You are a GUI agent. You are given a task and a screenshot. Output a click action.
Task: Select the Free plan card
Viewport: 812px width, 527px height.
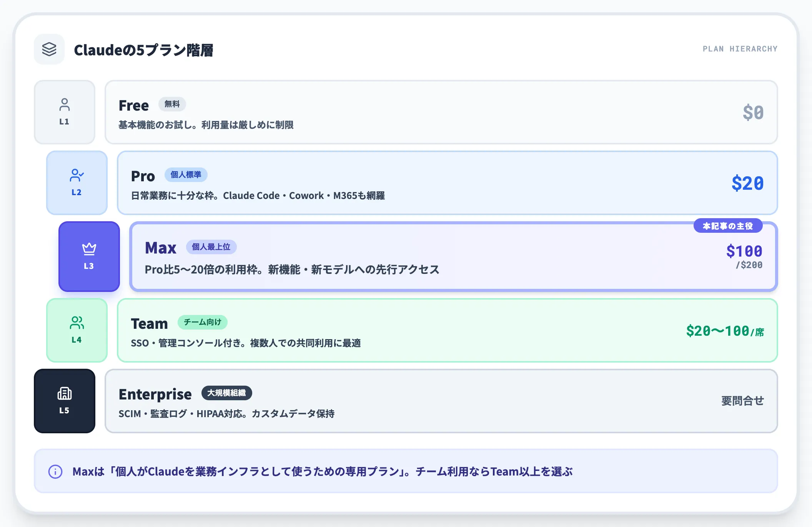click(441, 112)
